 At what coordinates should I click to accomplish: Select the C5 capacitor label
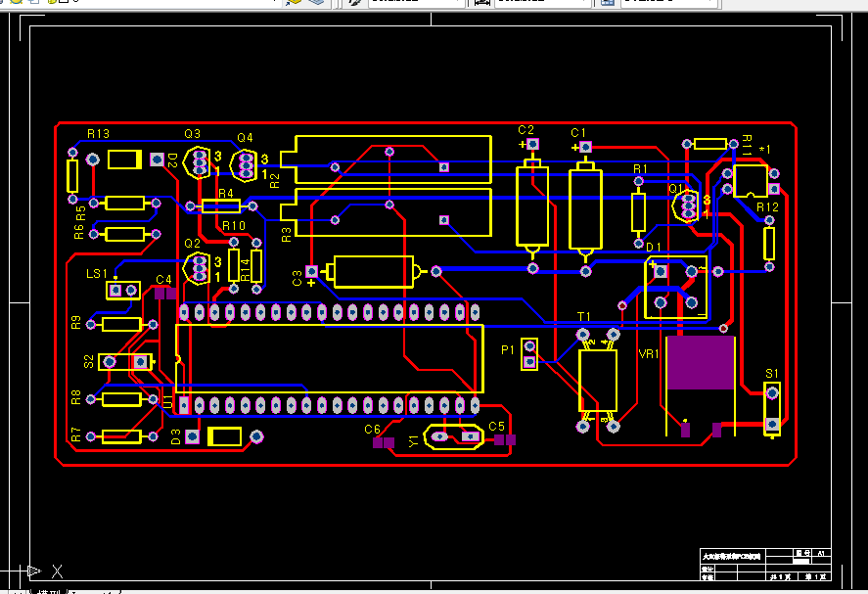point(496,427)
